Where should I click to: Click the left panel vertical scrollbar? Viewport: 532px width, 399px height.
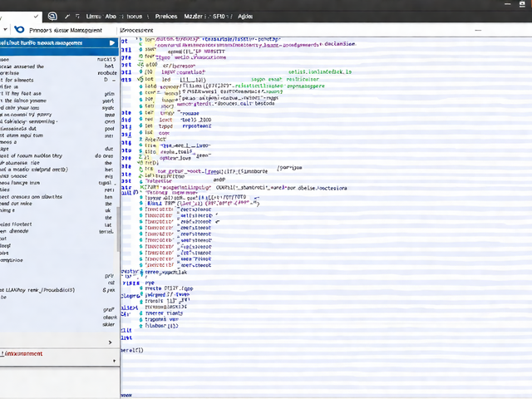coord(118,229)
